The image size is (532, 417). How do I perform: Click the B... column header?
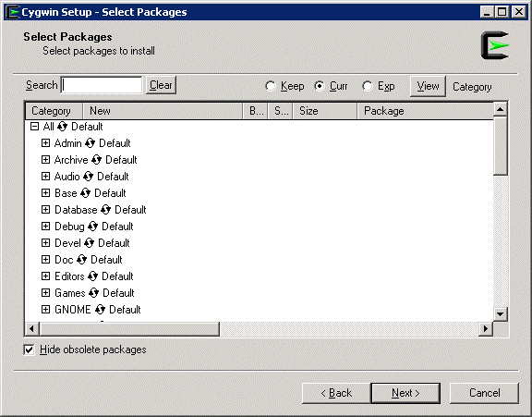[x=256, y=111]
